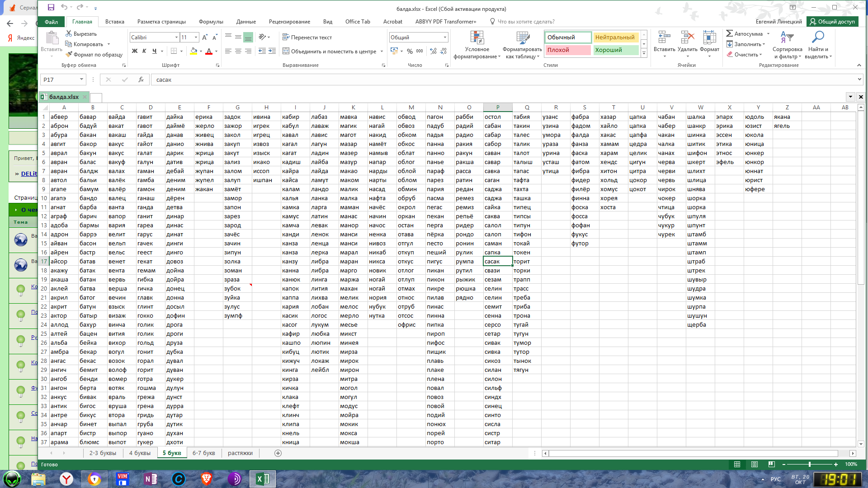Screen dimensions: 868x488
Task: Open Find and Select (Найти и выделить)
Action: (x=818, y=45)
